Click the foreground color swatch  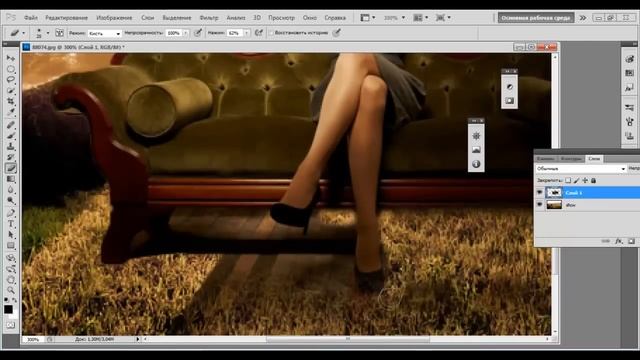[8, 309]
